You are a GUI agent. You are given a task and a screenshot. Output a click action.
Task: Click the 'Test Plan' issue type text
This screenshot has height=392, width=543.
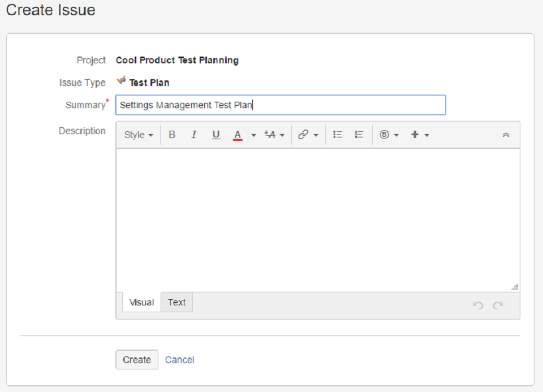[x=149, y=83]
